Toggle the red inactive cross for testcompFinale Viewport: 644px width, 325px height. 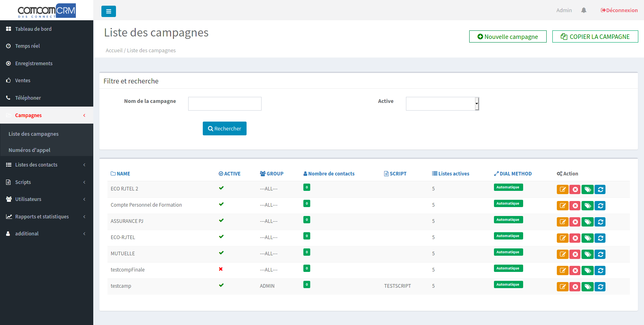pyautogui.click(x=221, y=269)
